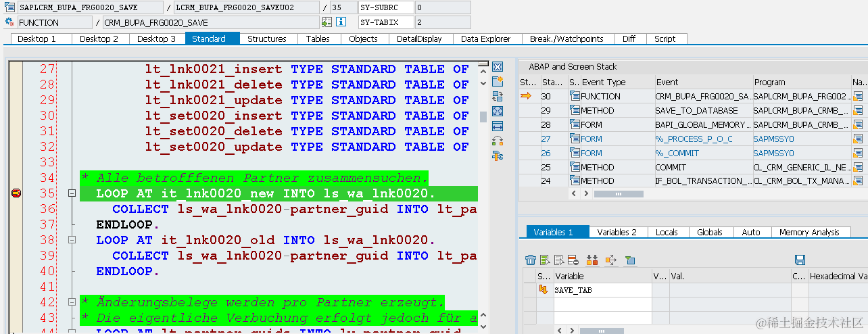Click the horizontal scrollbar thumb of variables table
This screenshot has height=334, width=868.
click(602, 331)
